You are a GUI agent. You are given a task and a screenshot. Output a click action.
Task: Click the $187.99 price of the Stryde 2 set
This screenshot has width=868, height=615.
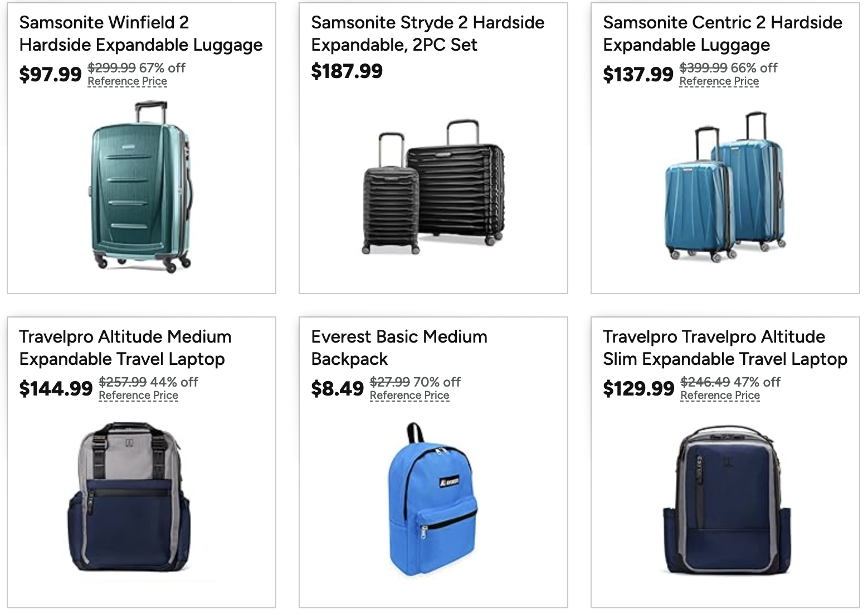coord(347,71)
